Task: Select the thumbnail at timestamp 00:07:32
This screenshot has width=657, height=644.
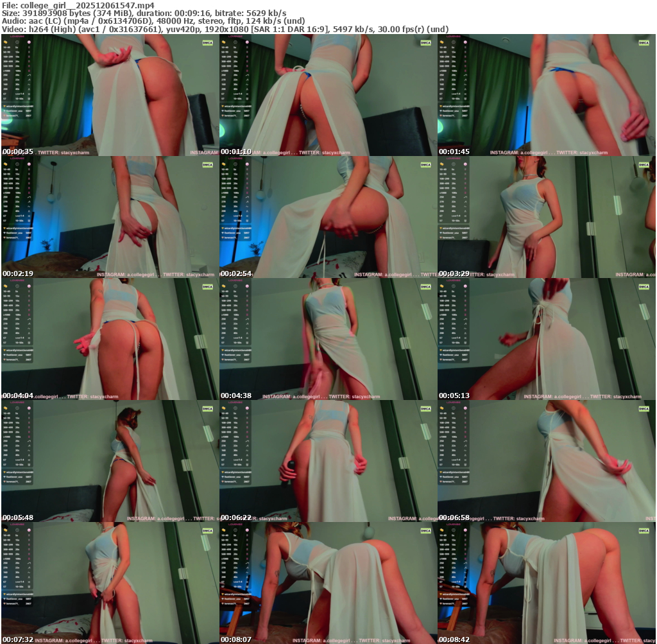Action: pyautogui.click(x=110, y=583)
